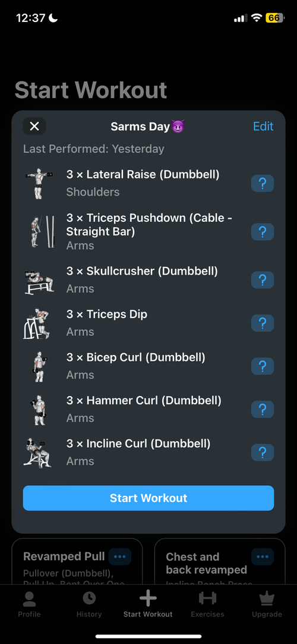This screenshot has width=297, height=644.
Task: Tap Edit on the Sarms Day routine
Action: (x=263, y=126)
